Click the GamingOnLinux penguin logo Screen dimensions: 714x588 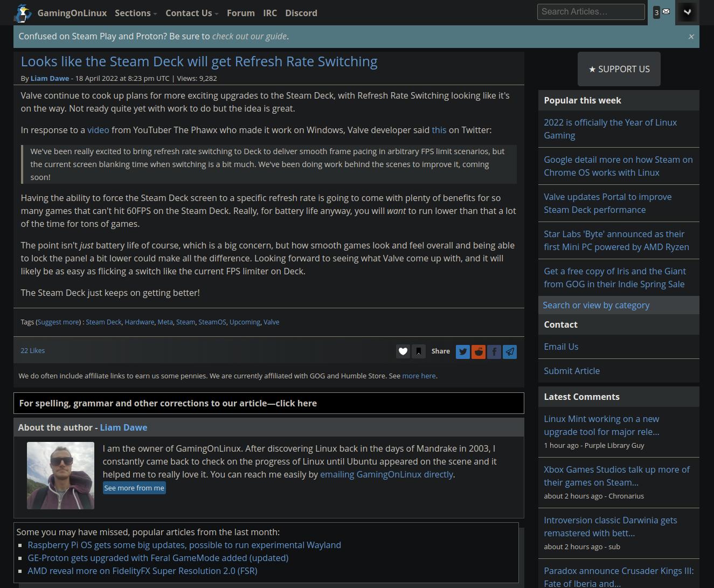23,13
